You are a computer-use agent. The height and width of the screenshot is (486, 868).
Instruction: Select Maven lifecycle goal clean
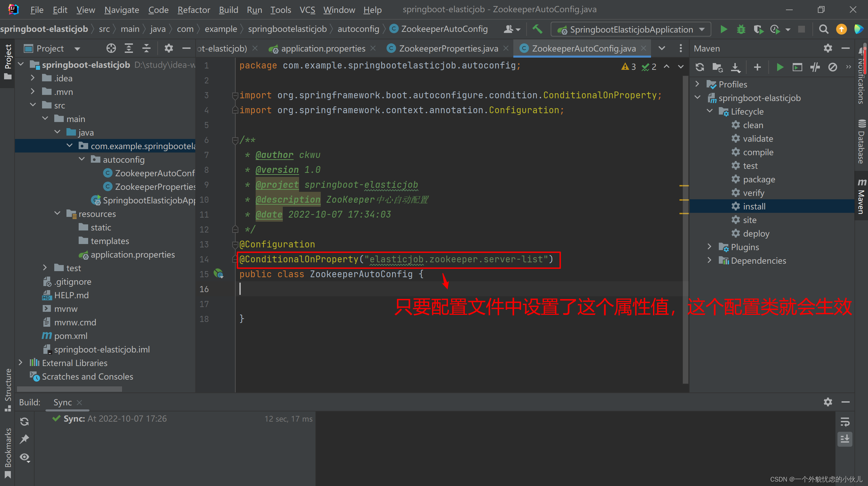pyautogui.click(x=753, y=125)
